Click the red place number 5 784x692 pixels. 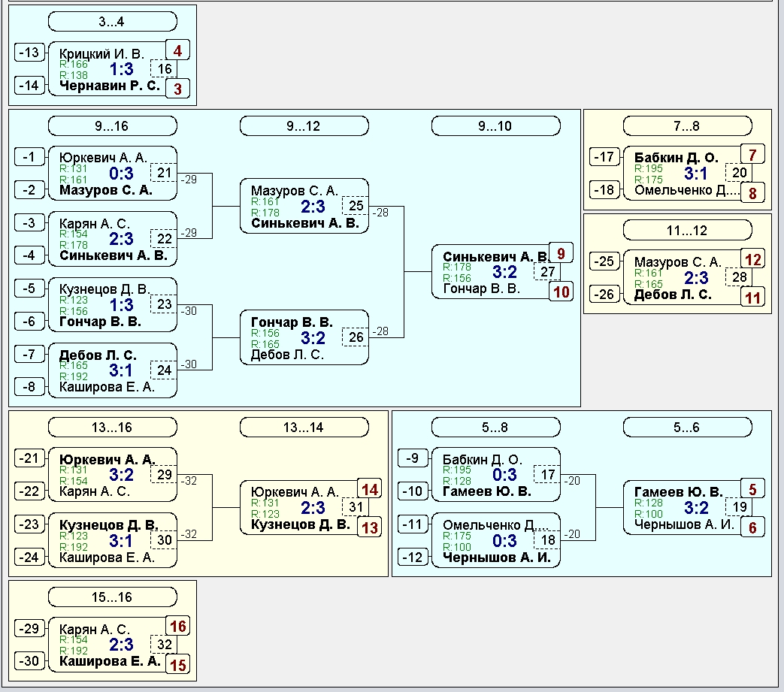pos(752,489)
